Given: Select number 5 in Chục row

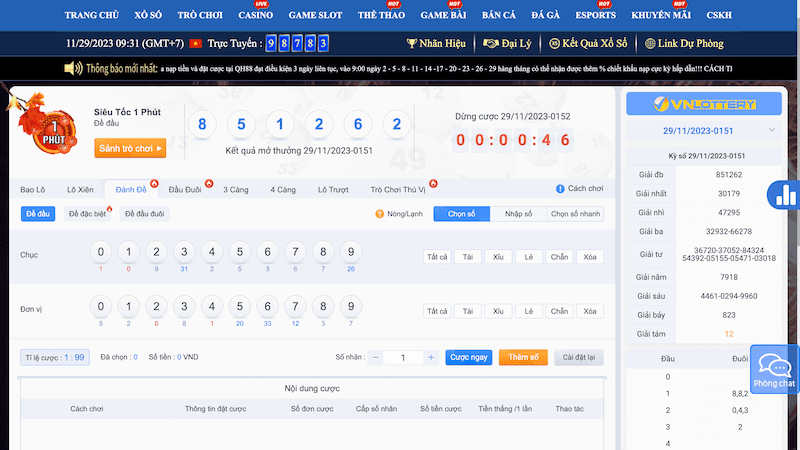Looking at the screenshot, I should [x=239, y=252].
